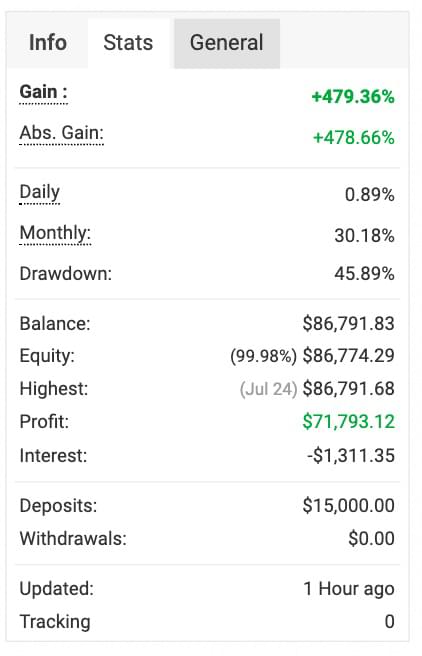The image size is (422, 656).
Task: Click the $15,000.00 deposits amount
Action: point(348,505)
